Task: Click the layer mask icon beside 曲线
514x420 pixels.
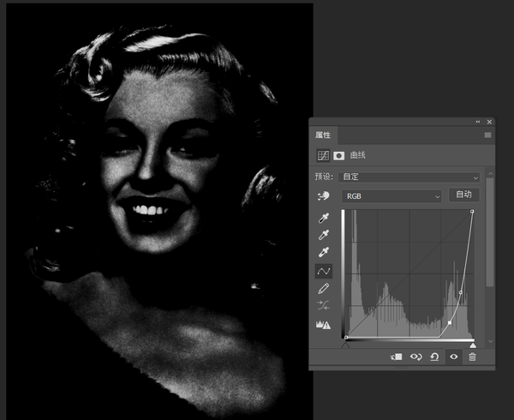Action: coord(339,156)
